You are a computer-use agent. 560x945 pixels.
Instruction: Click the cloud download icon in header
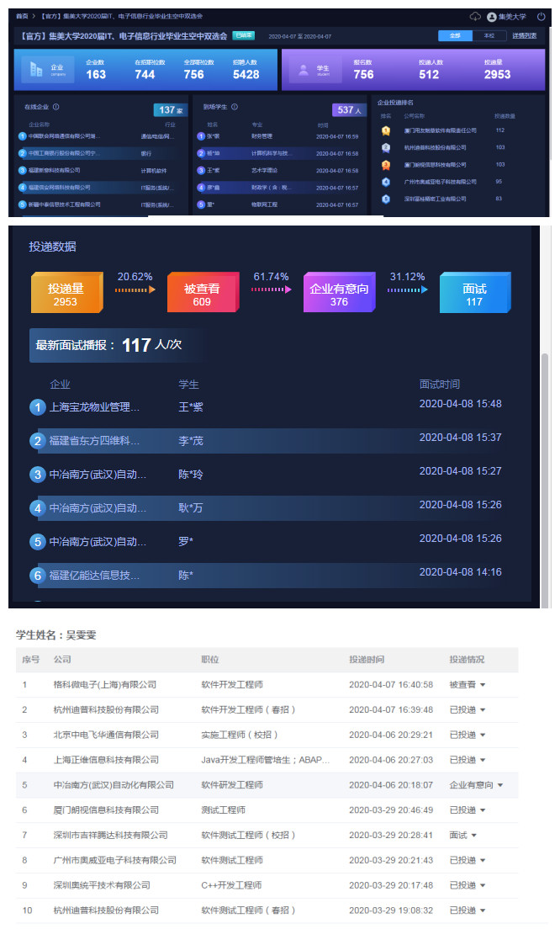point(475,16)
